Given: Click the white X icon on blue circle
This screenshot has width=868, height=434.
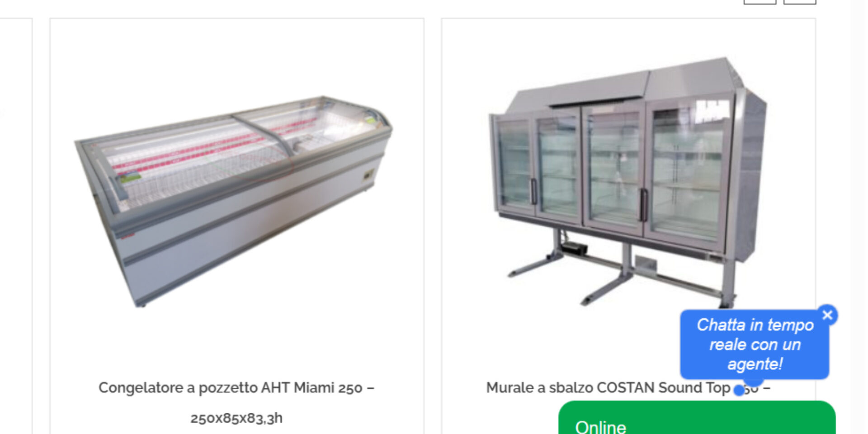Looking at the screenshot, I should [x=827, y=315].
